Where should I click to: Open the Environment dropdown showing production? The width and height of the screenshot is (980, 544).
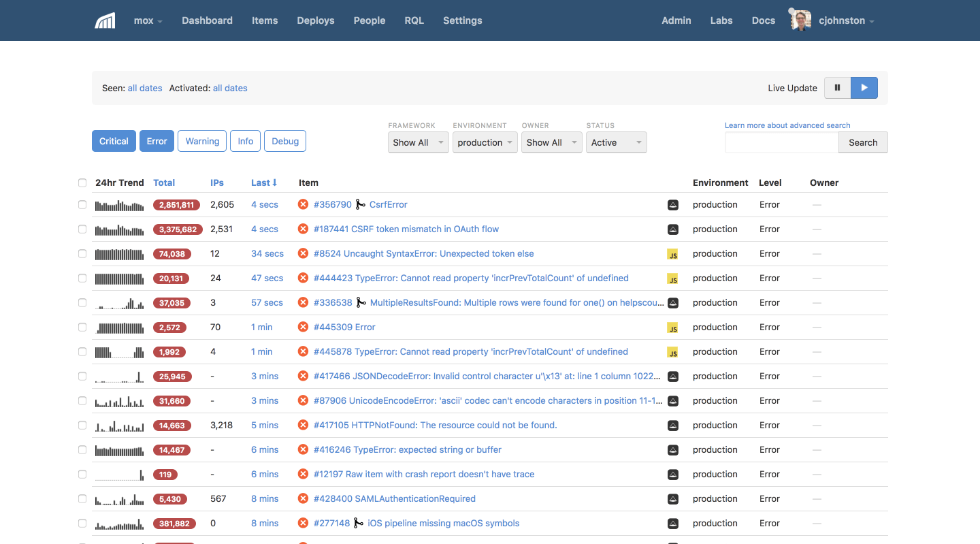pos(485,142)
